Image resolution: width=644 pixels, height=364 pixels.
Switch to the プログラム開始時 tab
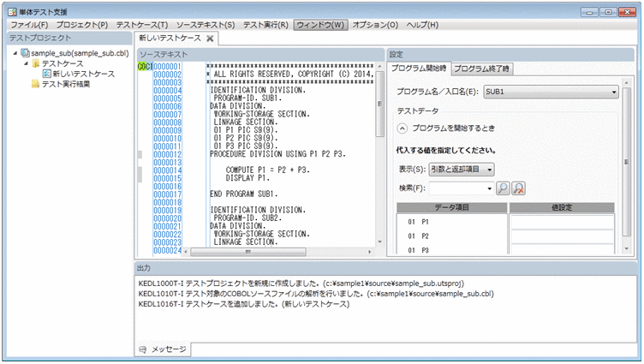[419, 69]
